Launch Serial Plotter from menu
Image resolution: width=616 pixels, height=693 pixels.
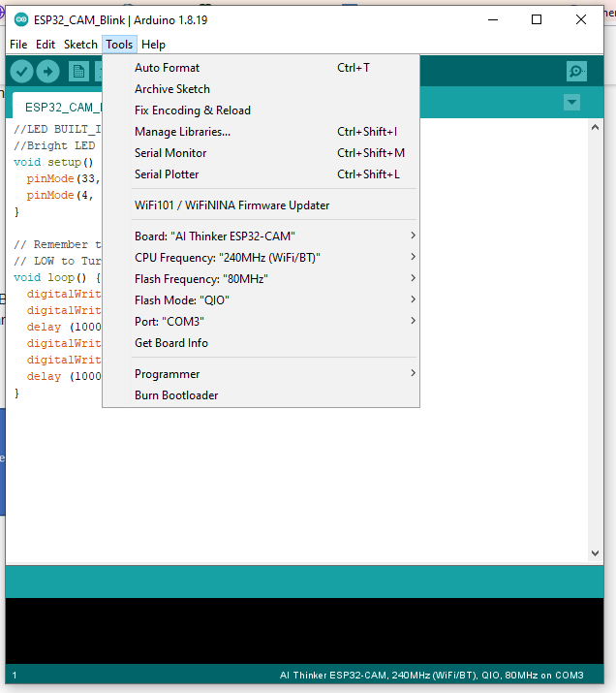click(x=261, y=174)
